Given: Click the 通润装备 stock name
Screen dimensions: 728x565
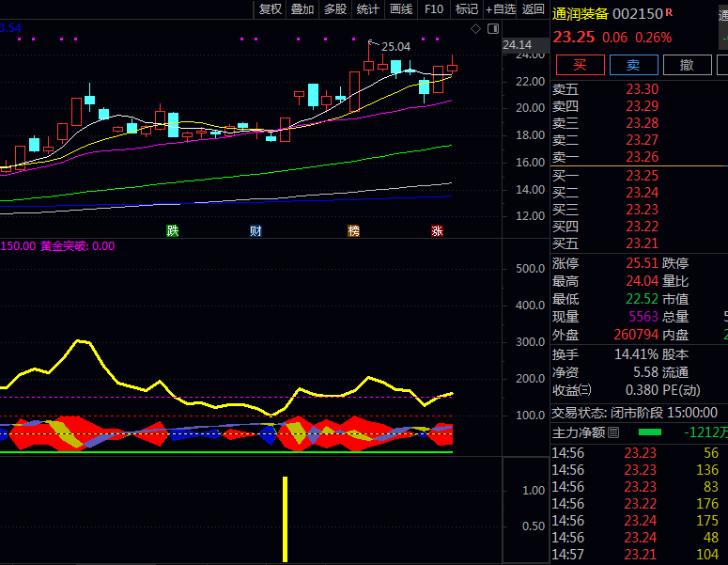Looking at the screenshot, I should [x=579, y=14].
